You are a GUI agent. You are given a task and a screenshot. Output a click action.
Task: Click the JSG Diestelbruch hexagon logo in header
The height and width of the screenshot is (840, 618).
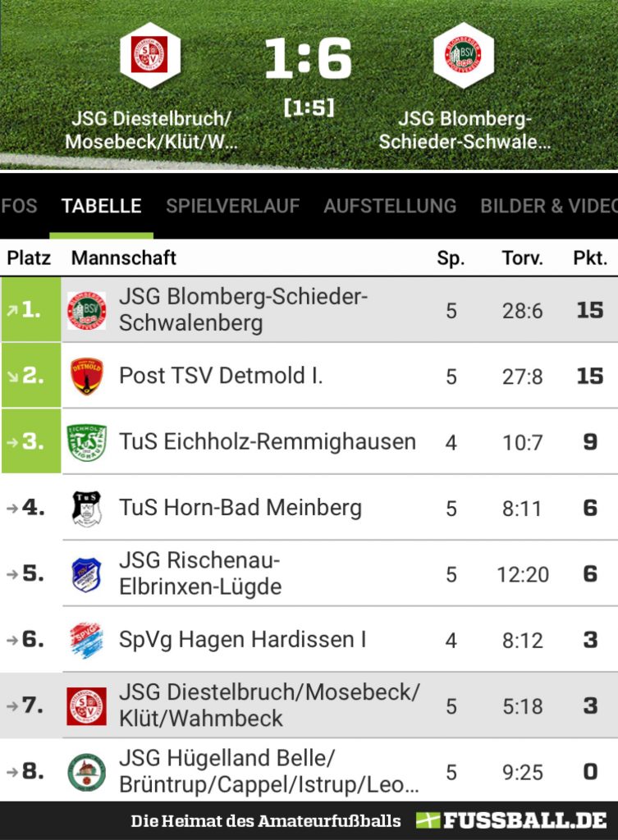150,55
